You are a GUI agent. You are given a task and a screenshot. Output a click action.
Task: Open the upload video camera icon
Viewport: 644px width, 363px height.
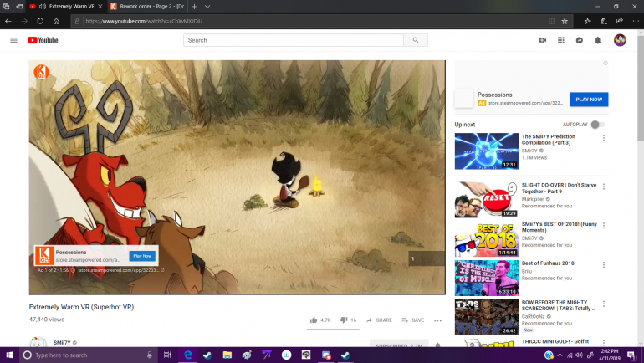click(543, 40)
